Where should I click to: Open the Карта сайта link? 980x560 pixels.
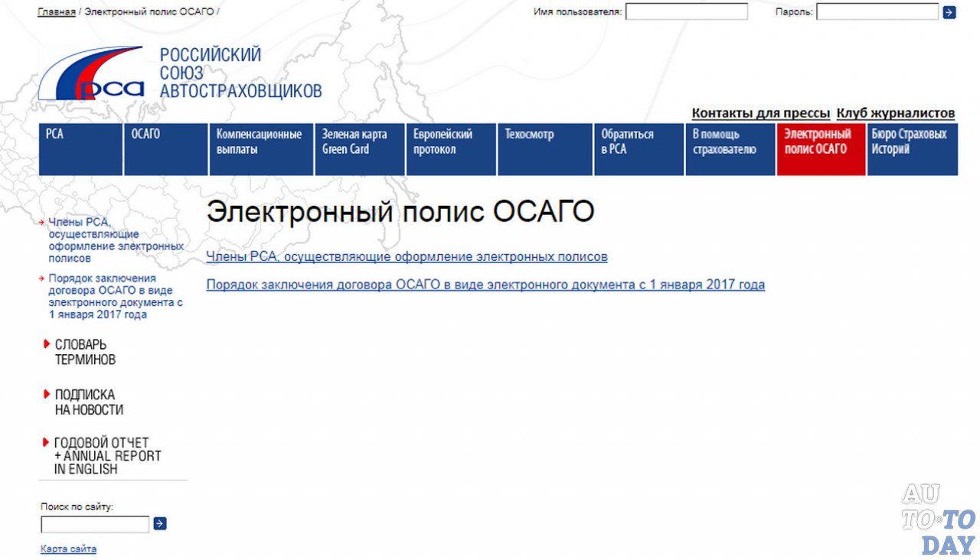point(68,549)
